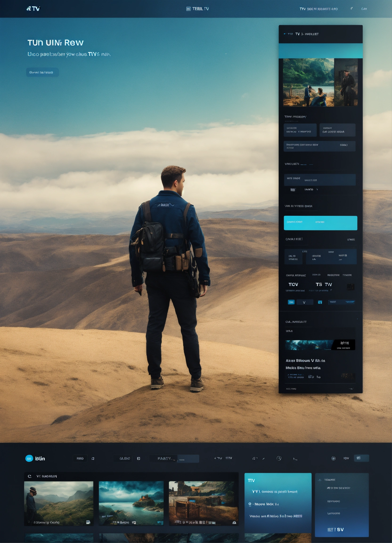Image resolution: width=392 pixels, height=543 pixels.
Task: Click the blue grid icon in side panel
Action: coord(320,302)
